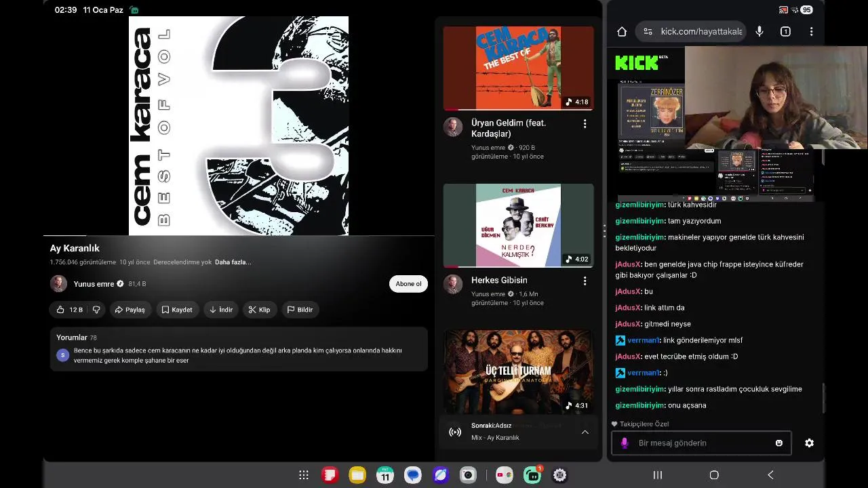
Task: Open more options for Üryan Geldim
Action: [585, 123]
